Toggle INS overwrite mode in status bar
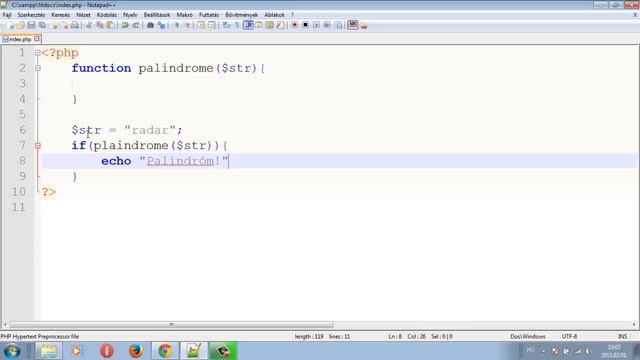Image resolution: width=640 pixels, height=360 pixels. pyautogui.click(x=622, y=336)
